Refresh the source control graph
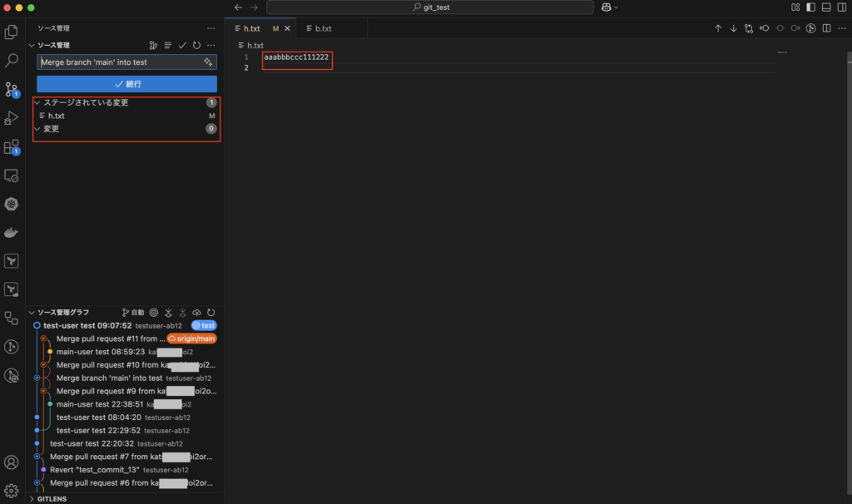 (x=211, y=312)
